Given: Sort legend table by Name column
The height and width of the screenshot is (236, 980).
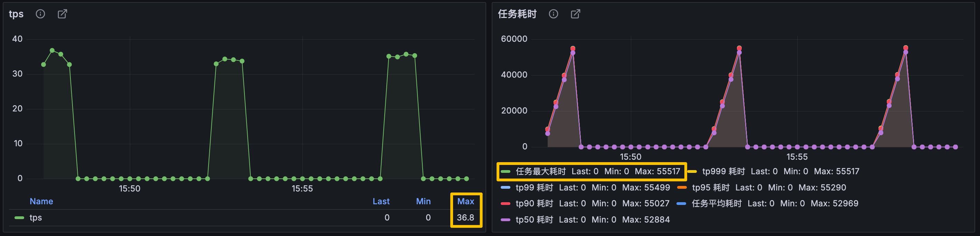Looking at the screenshot, I should point(41,201).
